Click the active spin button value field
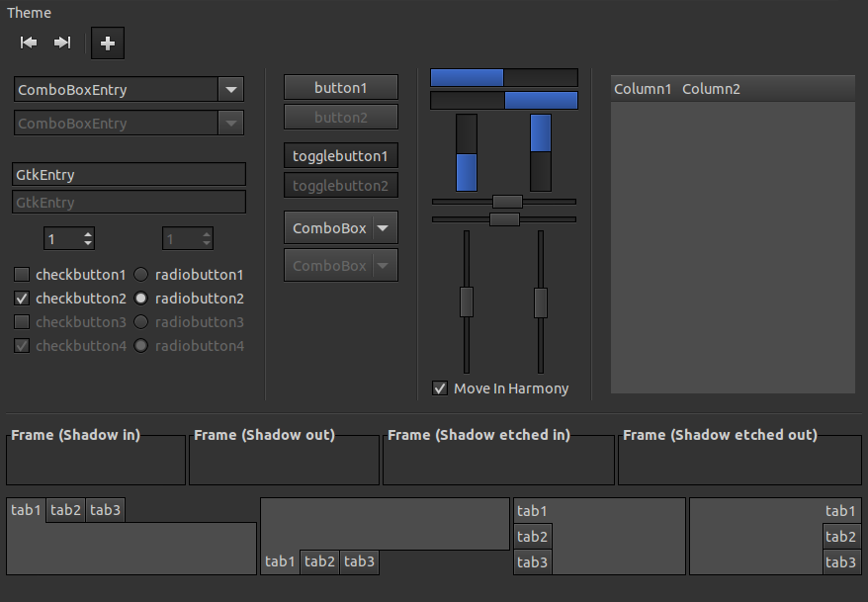Screen dimensions: 868x602 (x=62, y=239)
